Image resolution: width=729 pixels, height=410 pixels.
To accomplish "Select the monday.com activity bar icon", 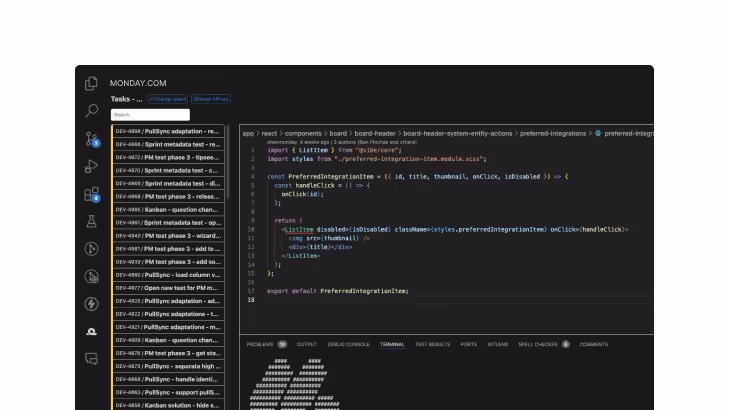I will coord(91,331).
